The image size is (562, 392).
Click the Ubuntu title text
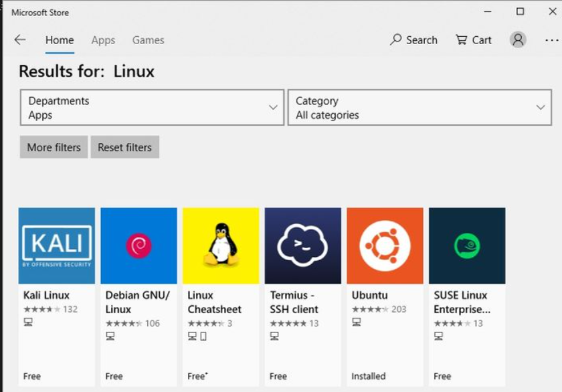click(369, 295)
